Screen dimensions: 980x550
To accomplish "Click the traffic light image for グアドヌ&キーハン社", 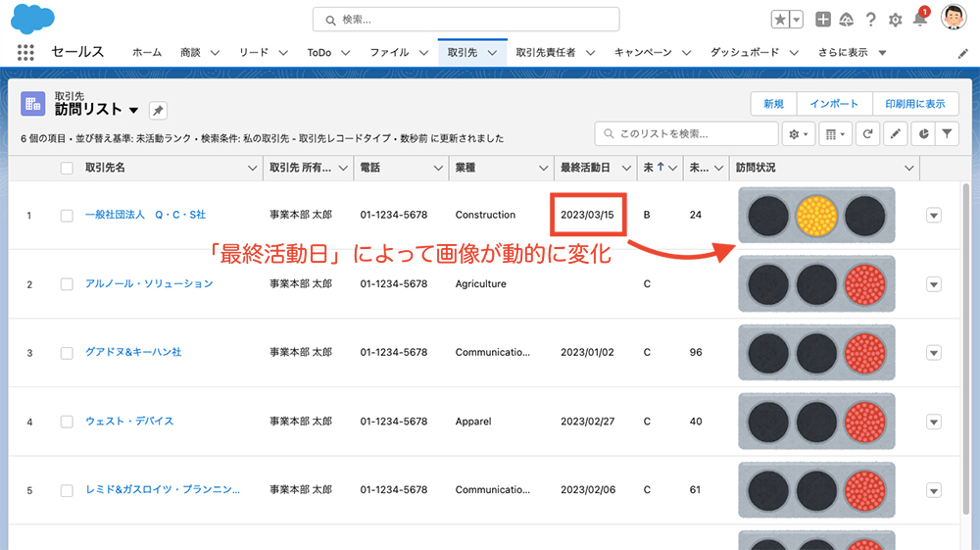I will [x=816, y=353].
